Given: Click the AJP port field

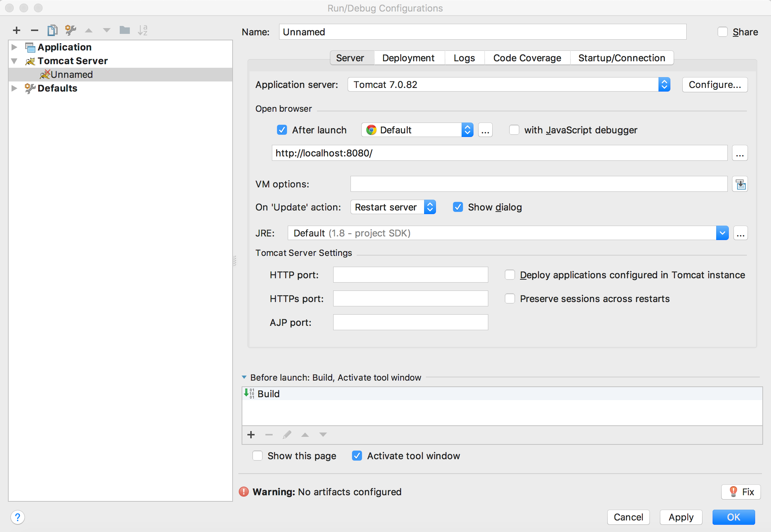Looking at the screenshot, I should click(410, 323).
